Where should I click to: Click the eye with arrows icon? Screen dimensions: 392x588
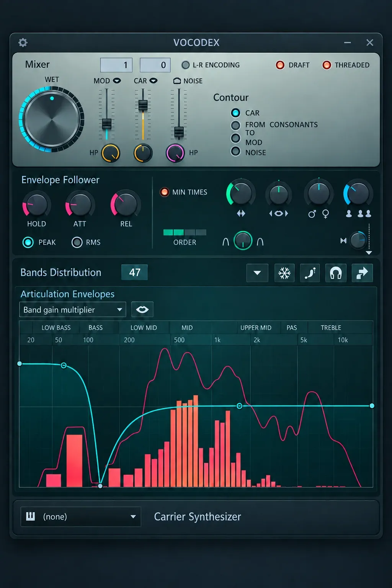click(279, 213)
